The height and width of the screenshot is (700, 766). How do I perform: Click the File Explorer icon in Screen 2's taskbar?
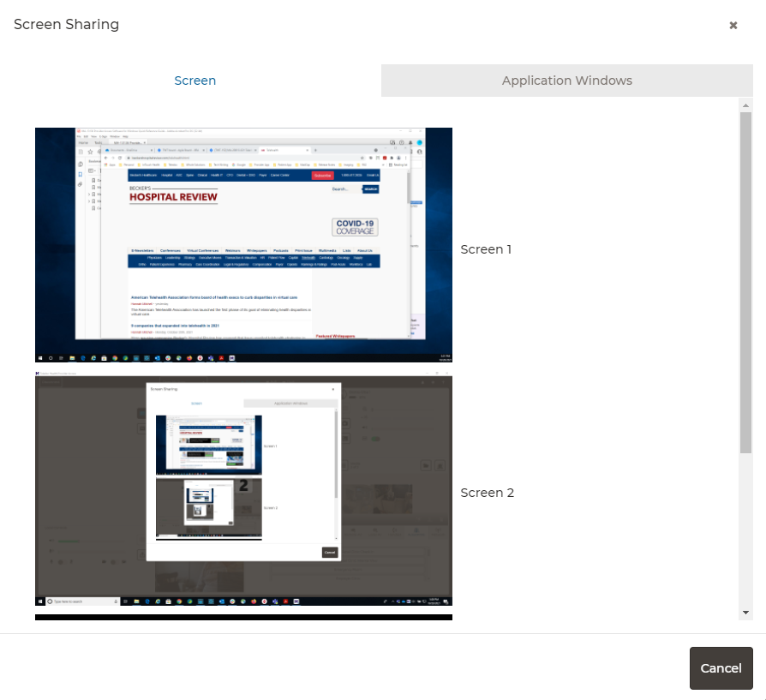[137, 601]
